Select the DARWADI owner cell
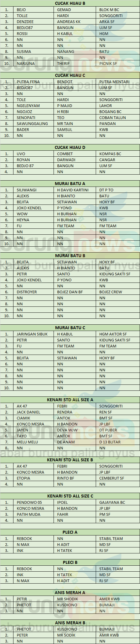The image size is (140, 644). coord(75,160)
